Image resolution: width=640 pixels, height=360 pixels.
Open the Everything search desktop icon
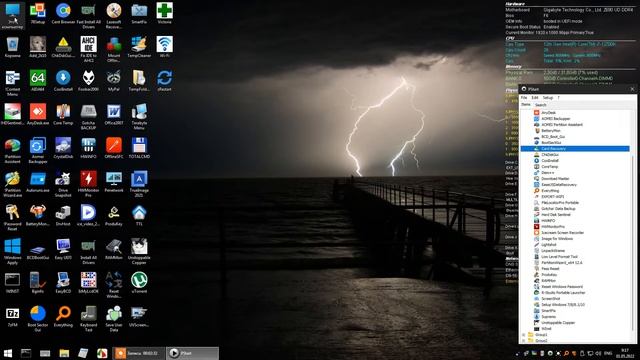pos(63,317)
